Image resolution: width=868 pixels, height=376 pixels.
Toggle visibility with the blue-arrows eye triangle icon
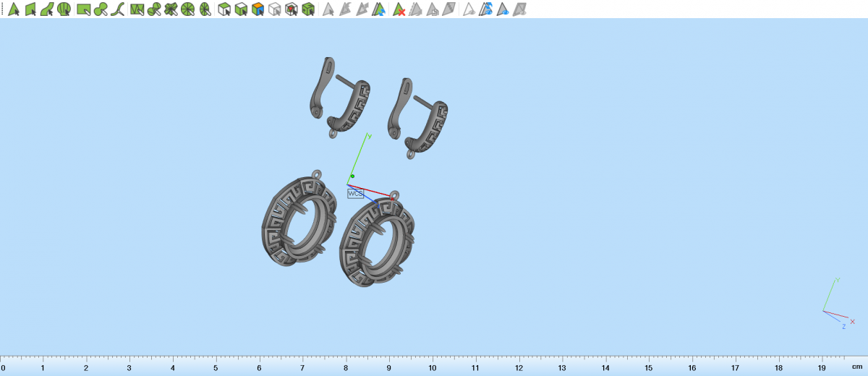[486, 9]
